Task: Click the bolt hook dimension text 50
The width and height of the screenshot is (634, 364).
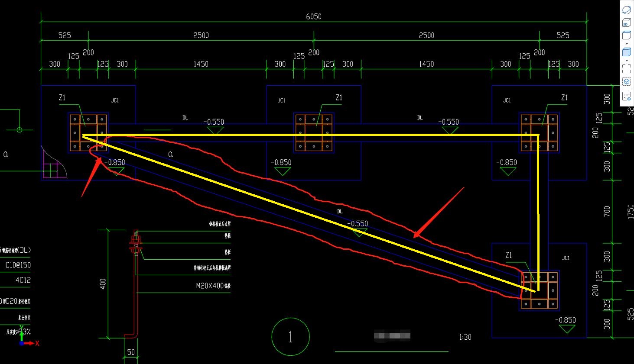Action: (131, 352)
